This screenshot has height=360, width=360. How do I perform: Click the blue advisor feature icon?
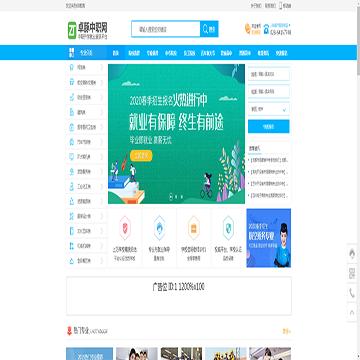point(159,228)
